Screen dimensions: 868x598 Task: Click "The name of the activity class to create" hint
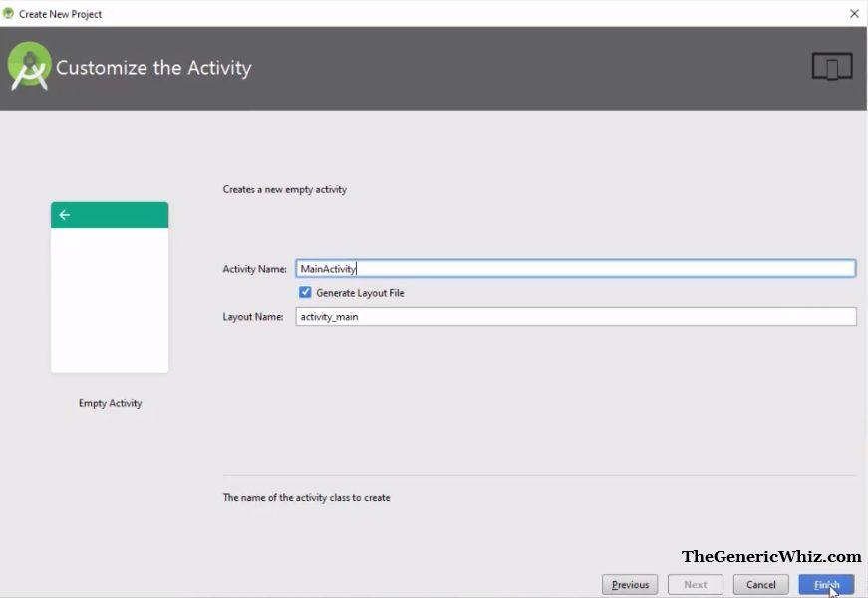click(306, 497)
